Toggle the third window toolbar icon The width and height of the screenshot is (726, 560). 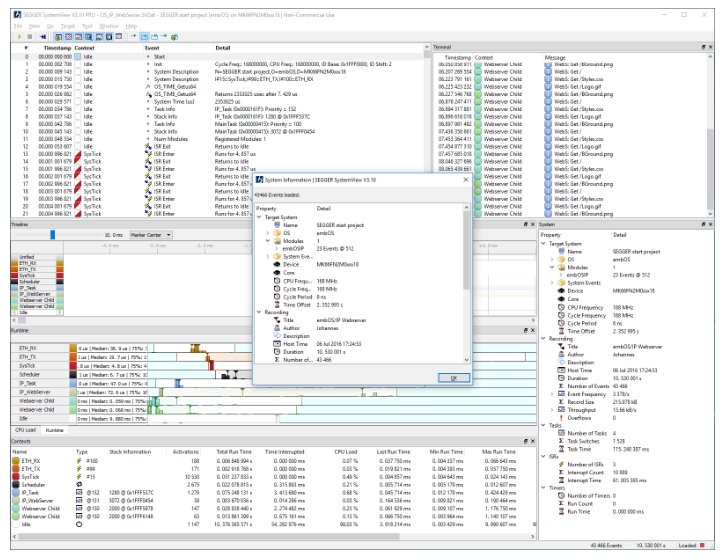click(79, 37)
